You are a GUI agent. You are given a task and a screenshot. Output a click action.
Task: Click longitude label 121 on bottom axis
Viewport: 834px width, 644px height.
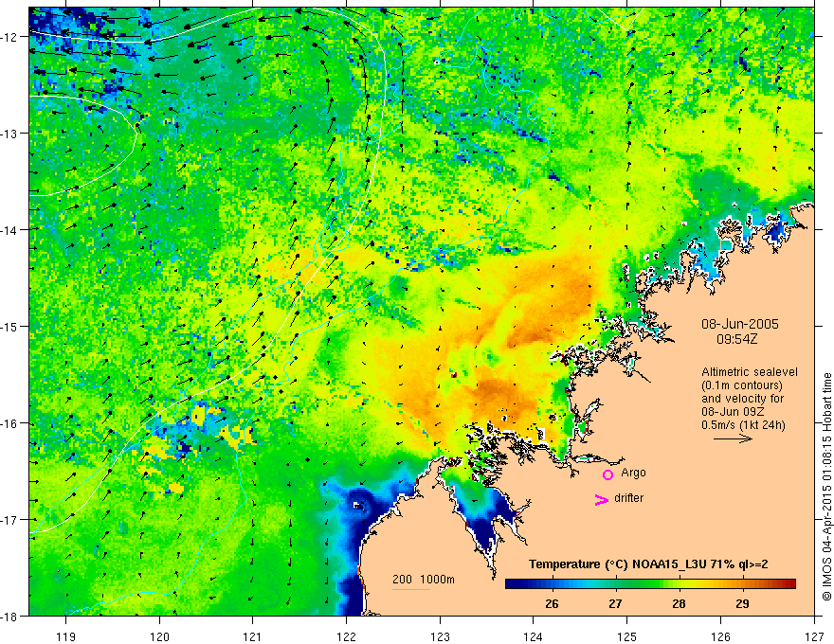pyautogui.click(x=253, y=636)
